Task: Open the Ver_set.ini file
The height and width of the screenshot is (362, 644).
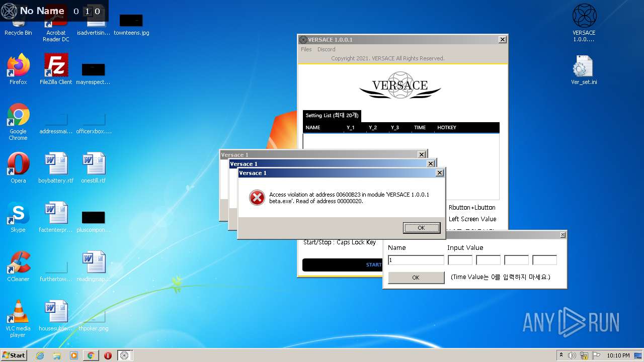Action: pyautogui.click(x=584, y=70)
